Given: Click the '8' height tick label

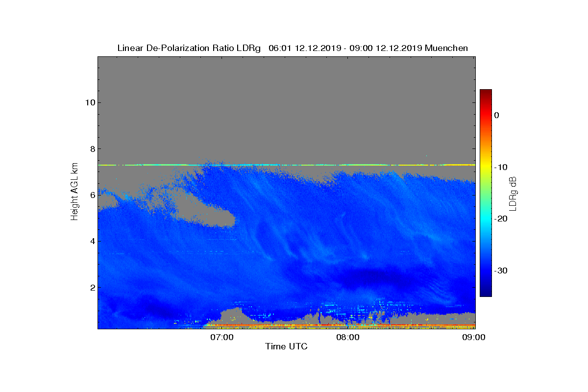Looking at the screenshot, I should pyautogui.click(x=92, y=148).
